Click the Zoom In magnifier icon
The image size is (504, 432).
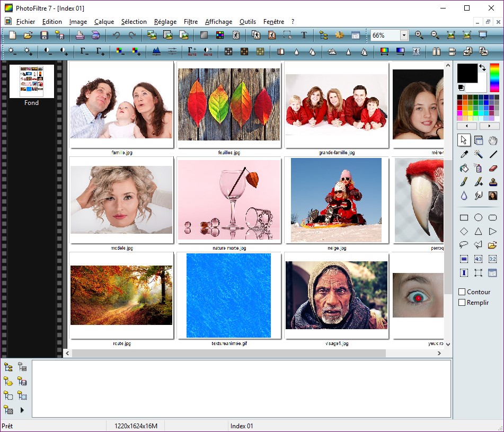click(419, 36)
